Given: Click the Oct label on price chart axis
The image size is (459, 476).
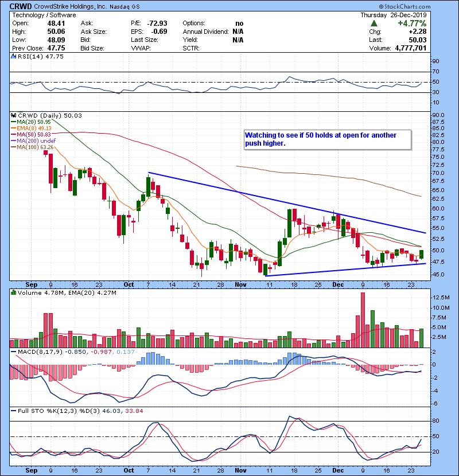Looking at the screenshot, I should pos(129,284).
